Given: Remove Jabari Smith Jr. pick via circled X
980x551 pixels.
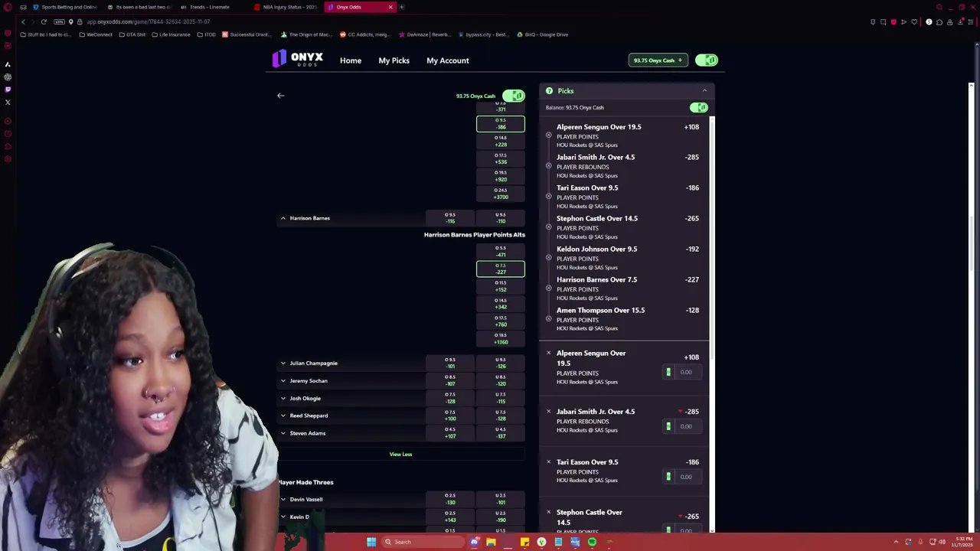Looking at the screenshot, I should tap(548, 166).
